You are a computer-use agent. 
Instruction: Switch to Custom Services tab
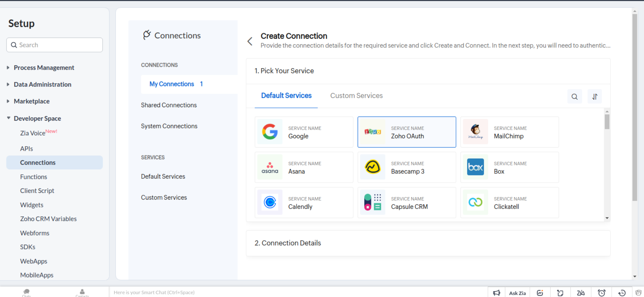tap(356, 96)
